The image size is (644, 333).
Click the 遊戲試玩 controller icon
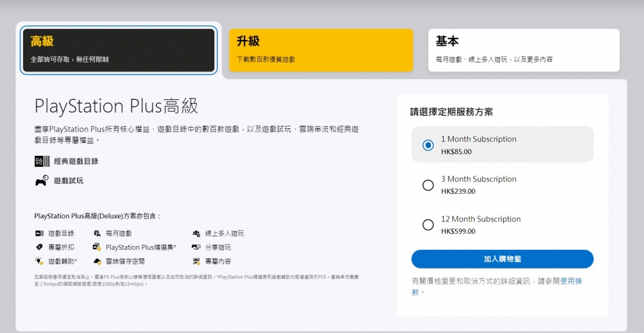coord(41,180)
